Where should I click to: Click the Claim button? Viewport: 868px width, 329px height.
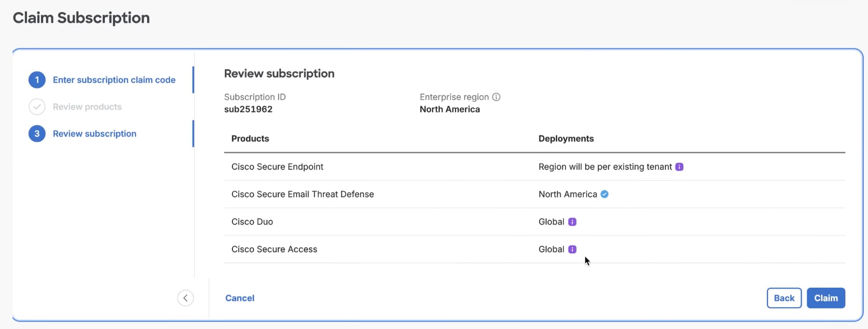point(826,298)
